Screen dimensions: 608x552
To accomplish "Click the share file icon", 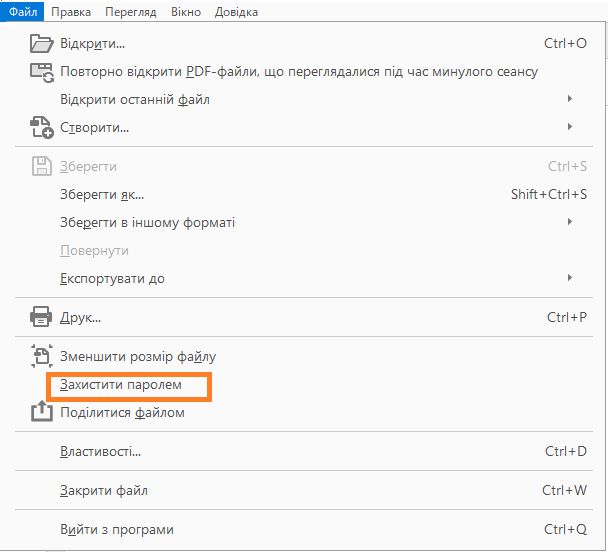I will click(41, 412).
